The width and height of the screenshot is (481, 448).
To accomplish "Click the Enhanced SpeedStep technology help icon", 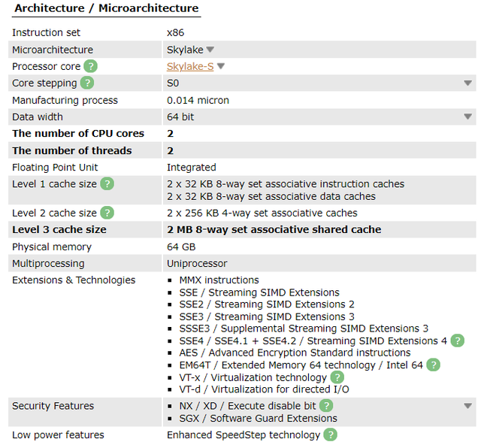I will click(330, 434).
